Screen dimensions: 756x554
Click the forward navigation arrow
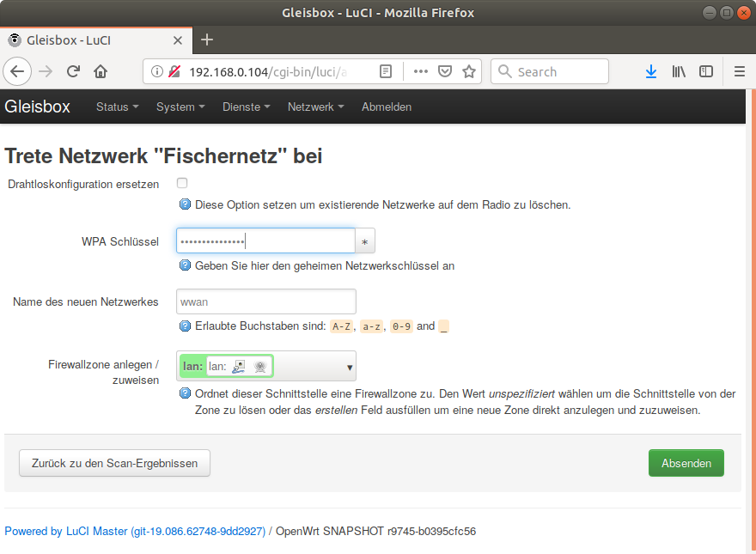point(46,71)
